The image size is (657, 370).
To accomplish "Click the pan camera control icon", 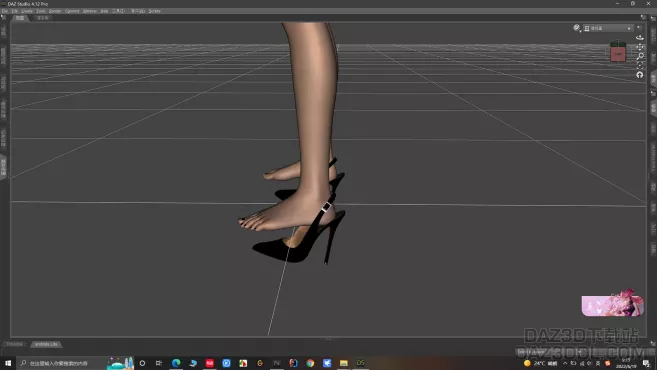I will 640,47.
